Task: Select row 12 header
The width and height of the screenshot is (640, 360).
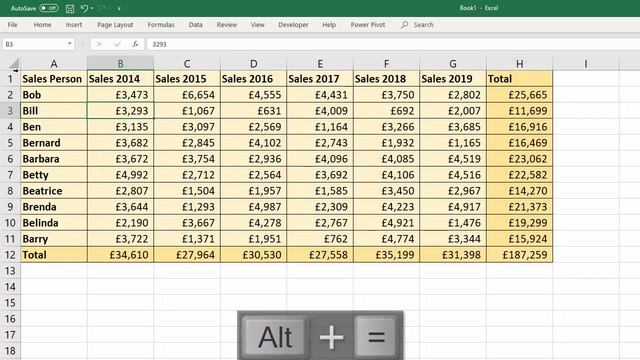Action: click(10, 255)
